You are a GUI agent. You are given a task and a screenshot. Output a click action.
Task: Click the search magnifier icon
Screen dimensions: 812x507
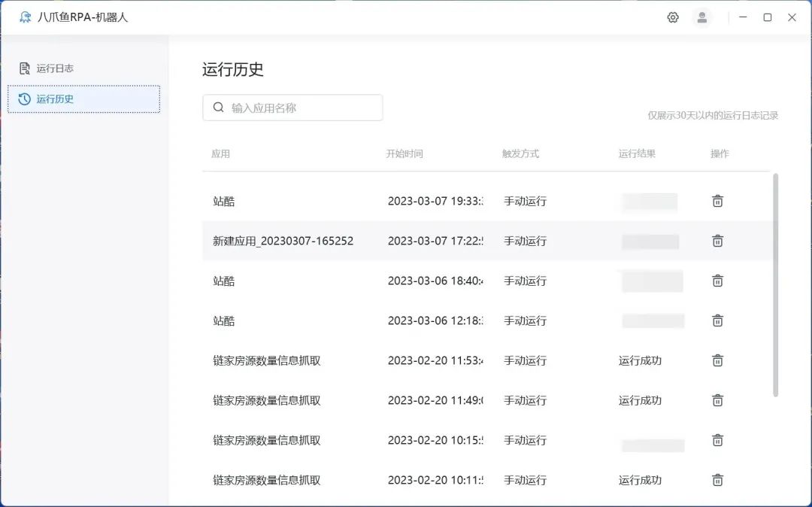point(219,108)
